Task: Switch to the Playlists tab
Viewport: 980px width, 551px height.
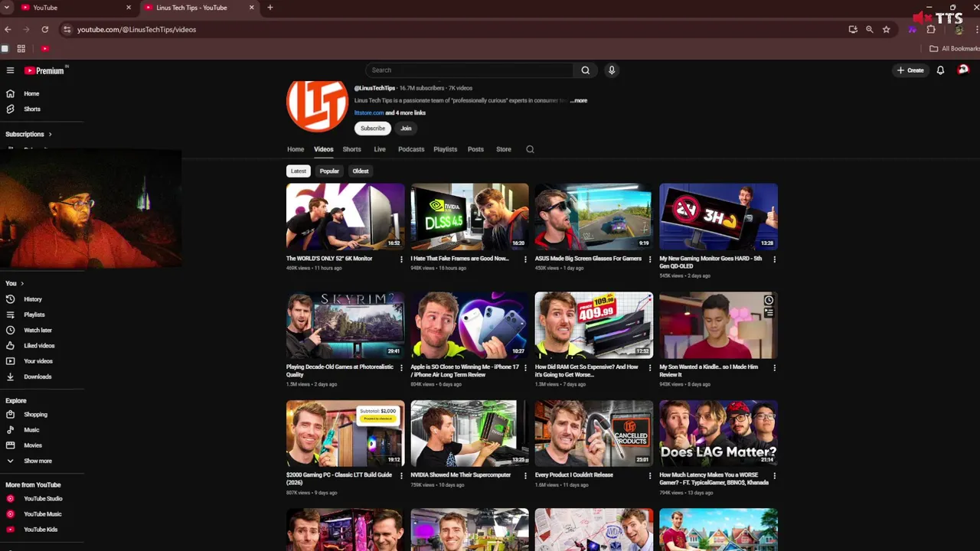Action: [445, 149]
